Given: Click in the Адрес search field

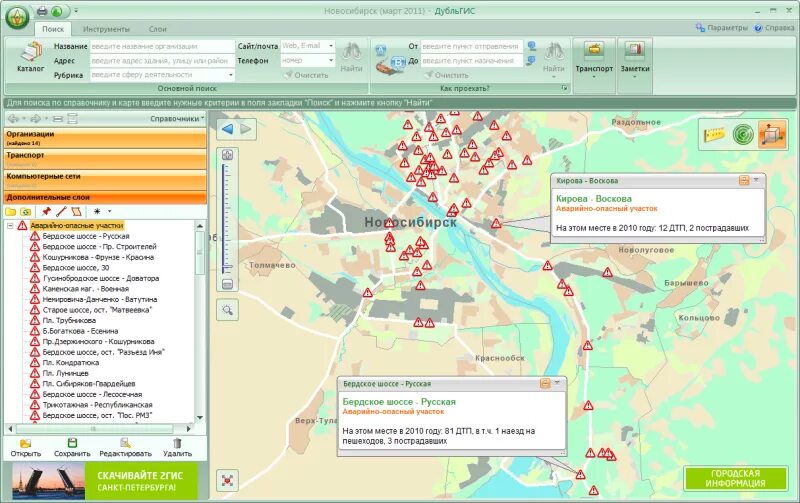Looking at the screenshot, I should (162, 61).
